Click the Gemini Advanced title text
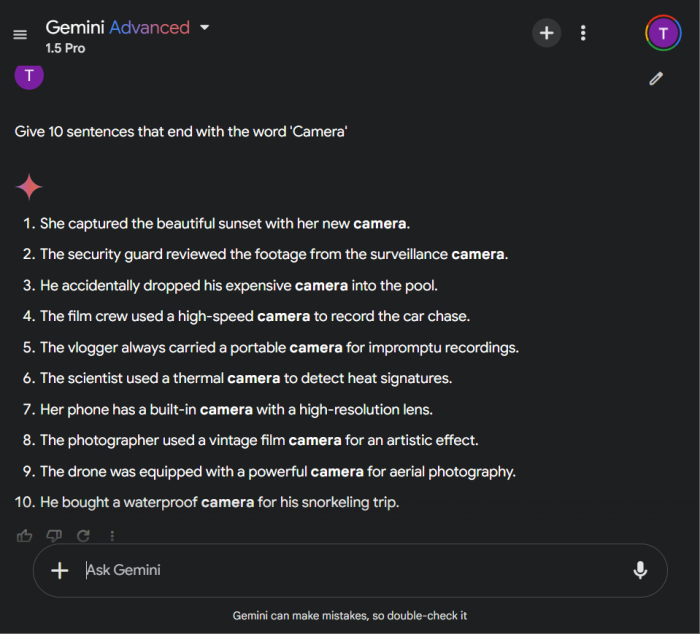The height and width of the screenshot is (634, 700). 117,28
